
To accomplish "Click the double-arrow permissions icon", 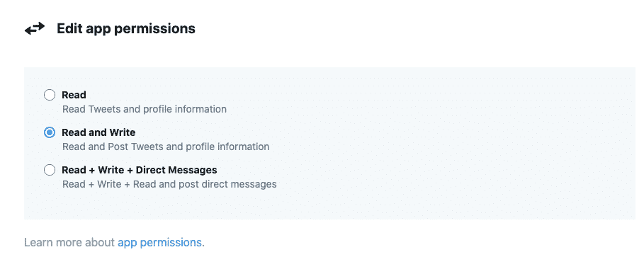I will point(35,29).
